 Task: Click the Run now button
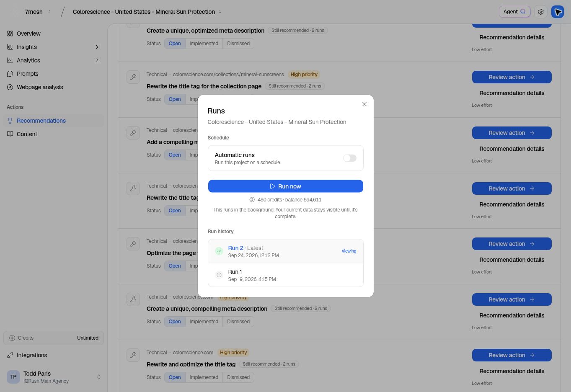[x=286, y=186]
